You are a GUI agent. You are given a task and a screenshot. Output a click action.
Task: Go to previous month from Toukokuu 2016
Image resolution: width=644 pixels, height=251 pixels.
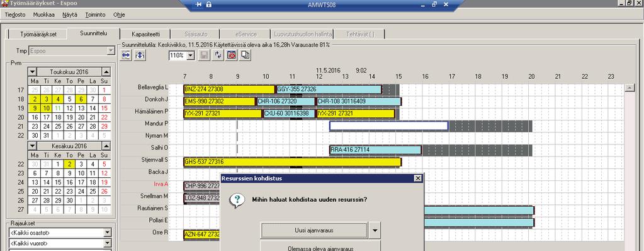pyautogui.click(x=33, y=72)
